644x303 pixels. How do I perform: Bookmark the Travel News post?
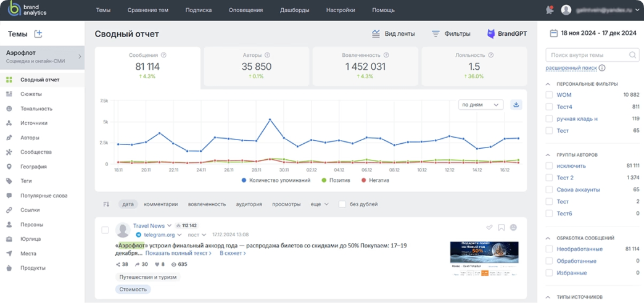click(x=502, y=227)
